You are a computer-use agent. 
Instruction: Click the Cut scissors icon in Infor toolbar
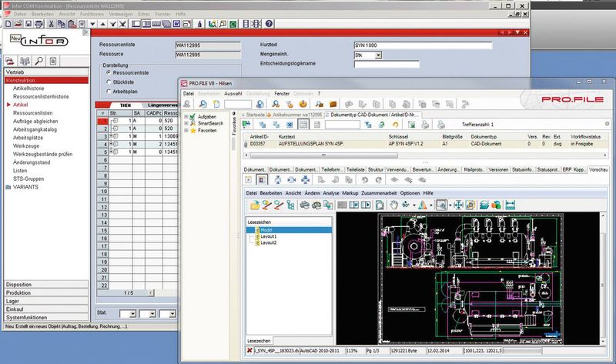[x=51, y=24]
